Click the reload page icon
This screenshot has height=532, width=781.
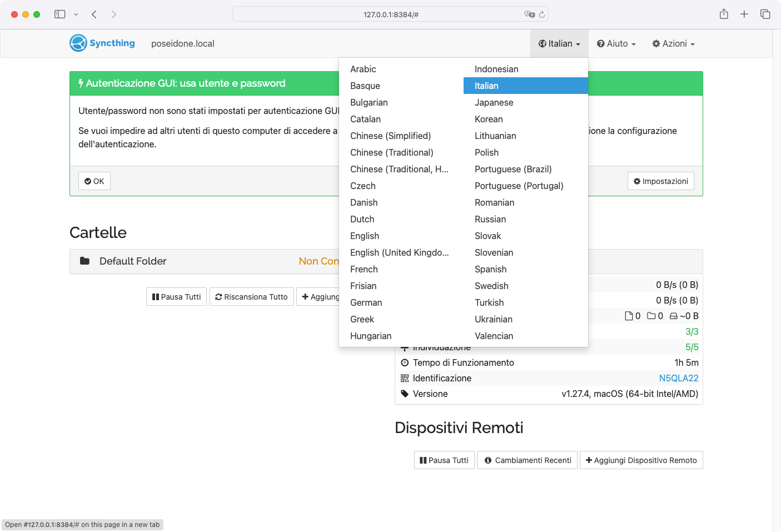click(542, 14)
